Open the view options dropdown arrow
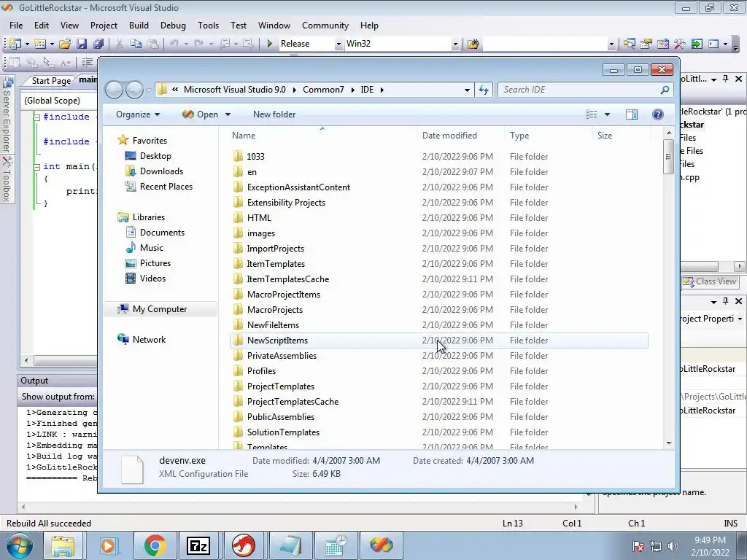The width and height of the screenshot is (747, 560). click(x=607, y=114)
